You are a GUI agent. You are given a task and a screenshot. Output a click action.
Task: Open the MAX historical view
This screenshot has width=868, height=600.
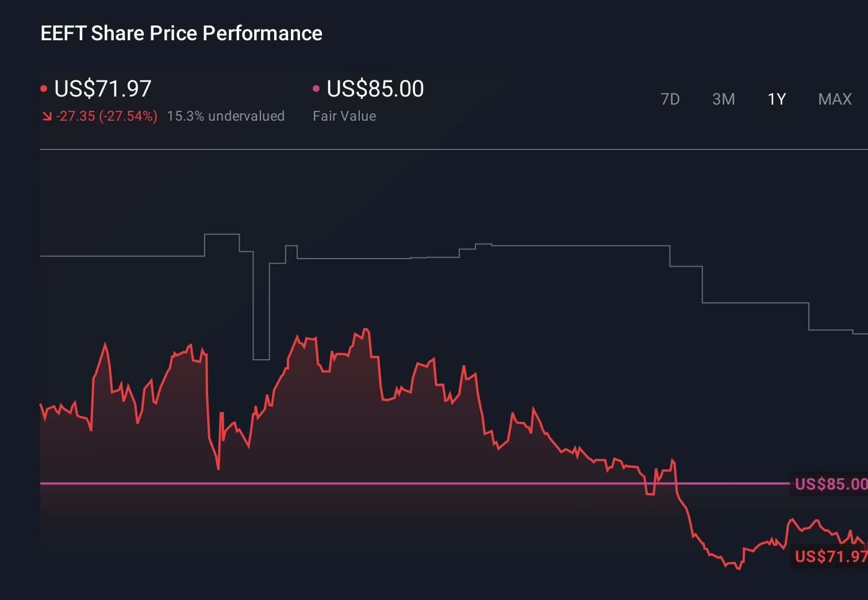click(834, 99)
